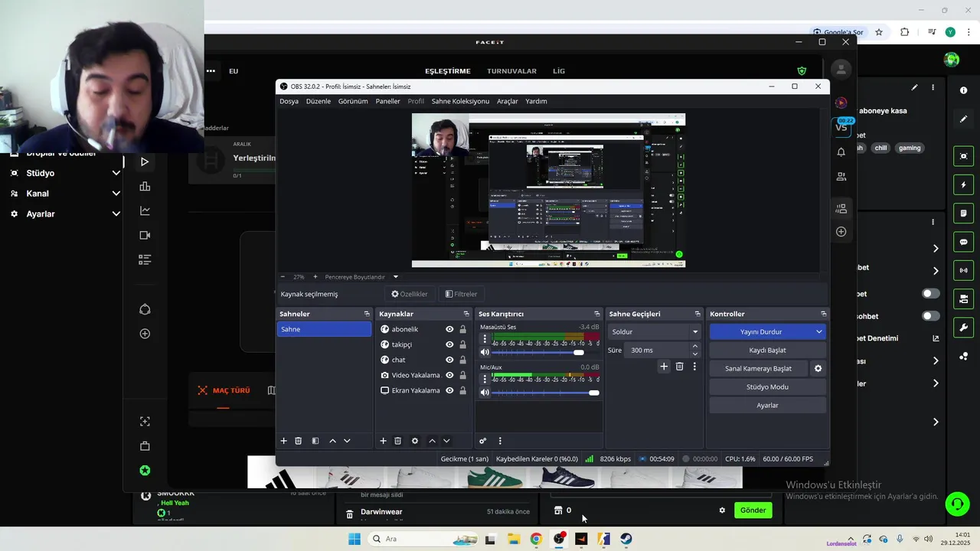Screen dimensions: 980x551
Task: Pop out the Kontroller dock
Action: coord(823,314)
